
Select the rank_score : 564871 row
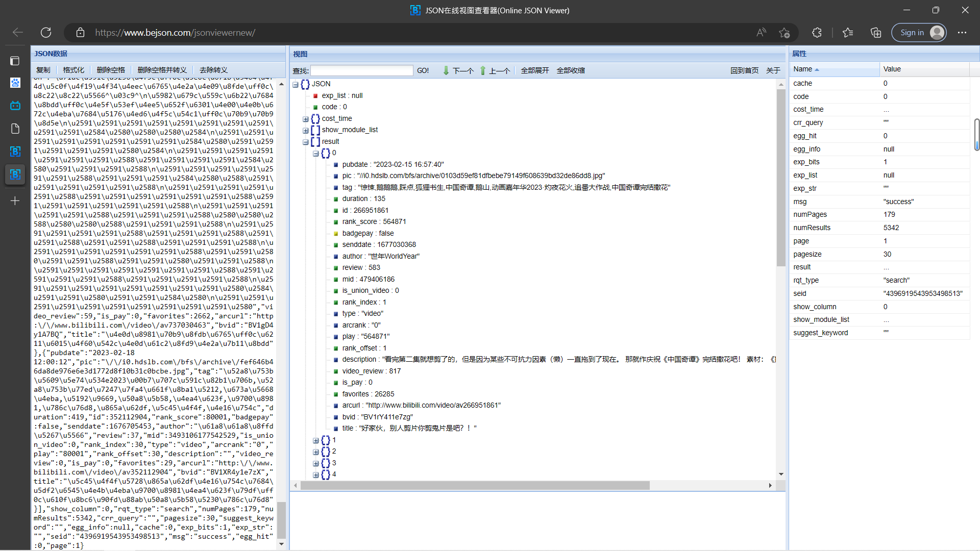pyautogui.click(x=374, y=222)
